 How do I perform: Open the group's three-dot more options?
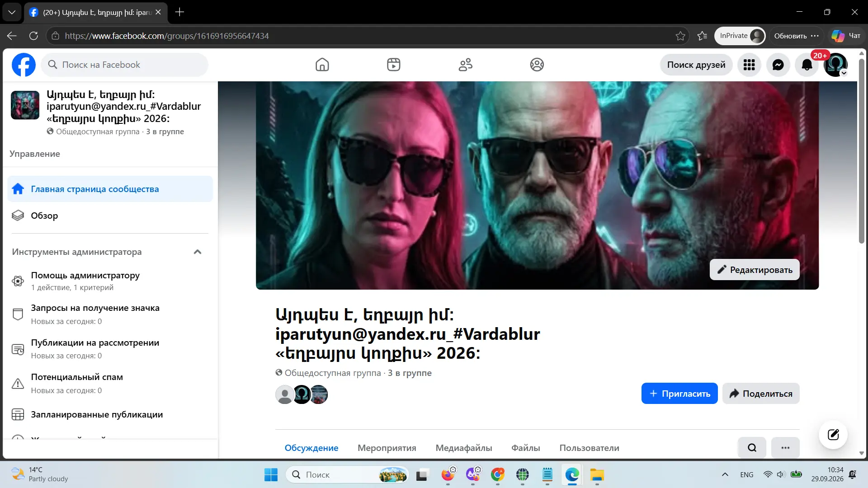(x=785, y=448)
